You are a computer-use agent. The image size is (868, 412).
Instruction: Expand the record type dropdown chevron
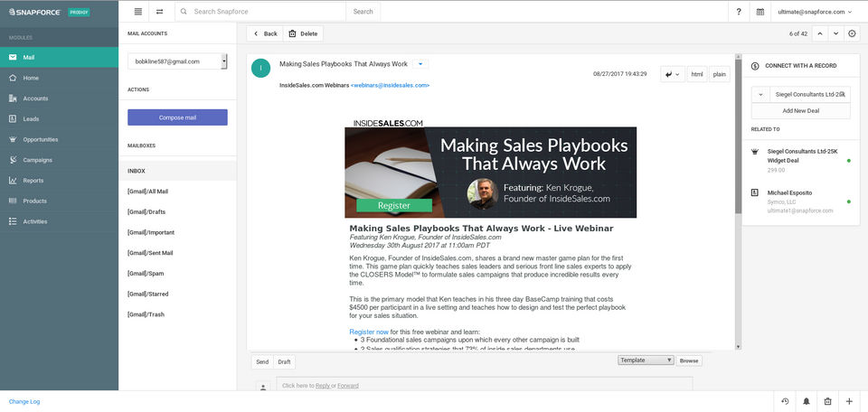pos(760,95)
